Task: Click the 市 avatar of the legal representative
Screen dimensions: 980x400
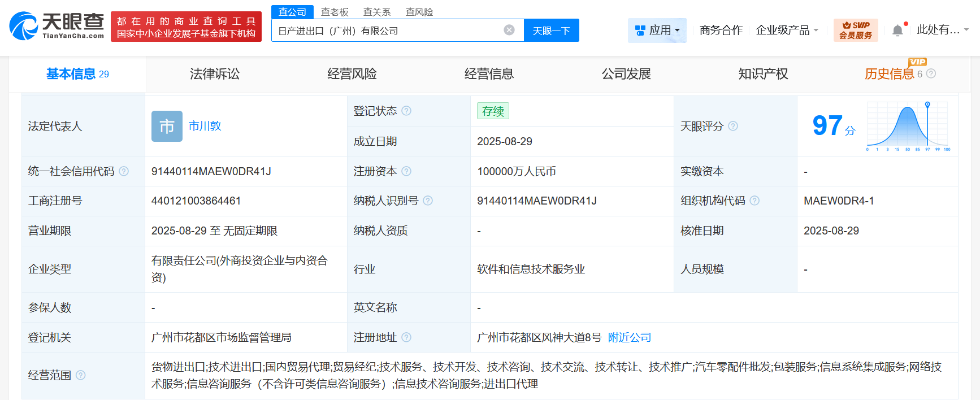Action: click(167, 126)
